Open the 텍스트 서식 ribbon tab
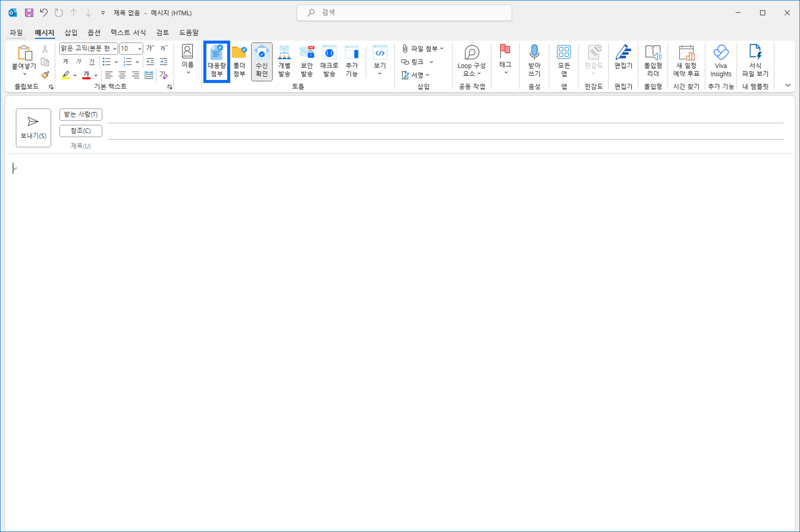The width and height of the screenshot is (800, 532). (x=128, y=33)
